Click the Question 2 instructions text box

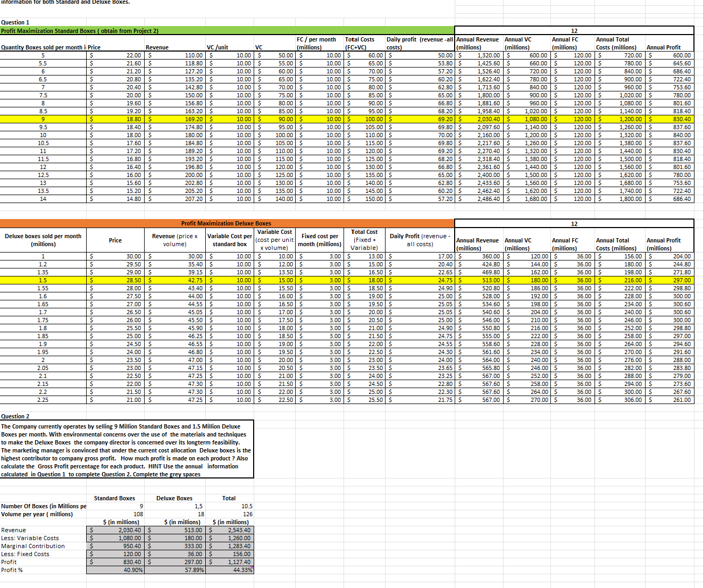click(128, 449)
